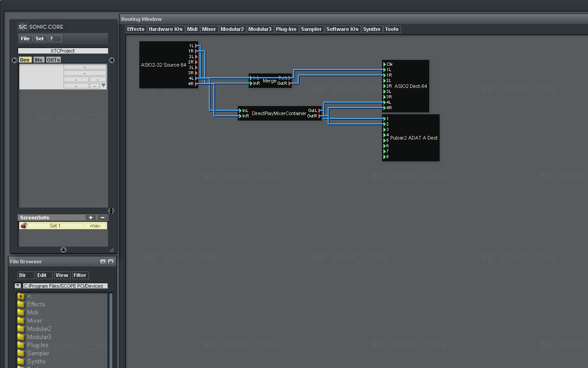Click the 1L input on ASIO2 Dest-64
The width and height of the screenshot is (588, 368).
385,70
